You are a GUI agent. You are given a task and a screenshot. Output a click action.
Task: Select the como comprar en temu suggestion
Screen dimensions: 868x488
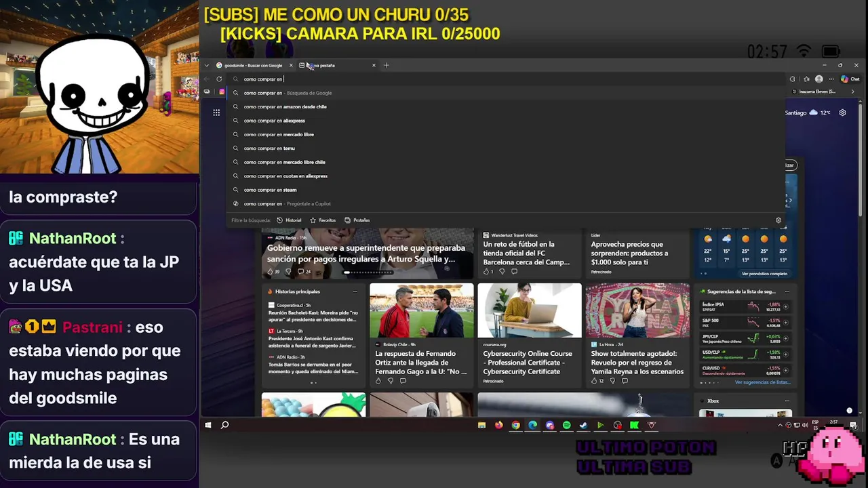(506, 148)
